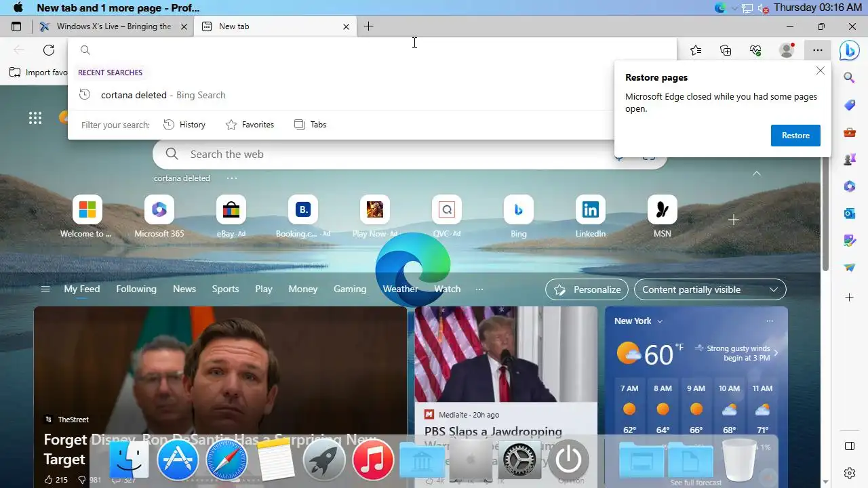Open sidebar Tools briefcase icon
This screenshot has width=868, height=488.
(849, 133)
